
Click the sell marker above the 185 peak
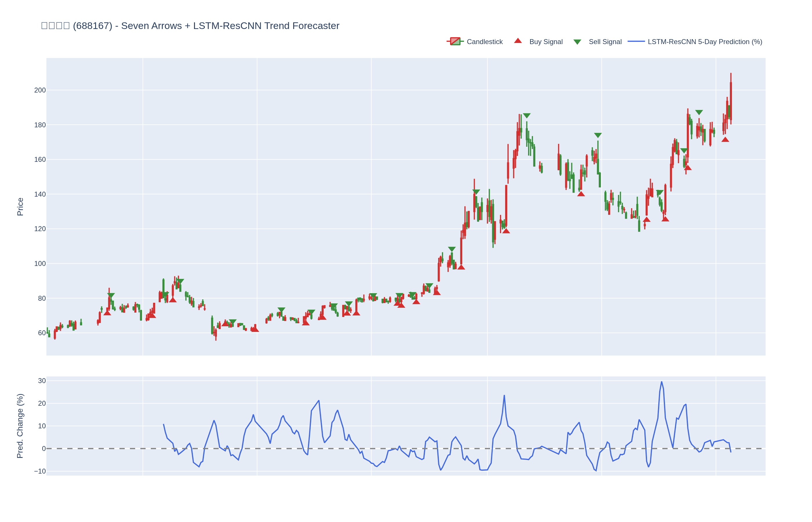click(526, 116)
